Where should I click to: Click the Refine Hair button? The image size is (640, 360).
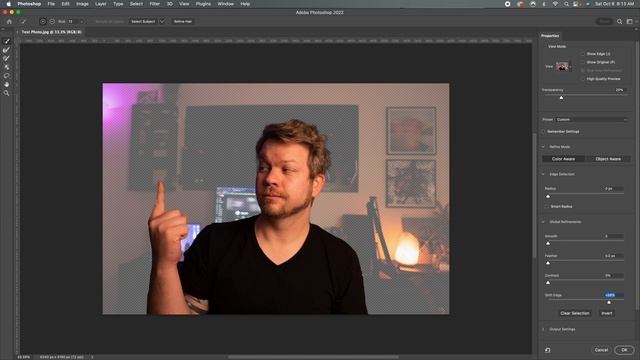coord(182,21)
